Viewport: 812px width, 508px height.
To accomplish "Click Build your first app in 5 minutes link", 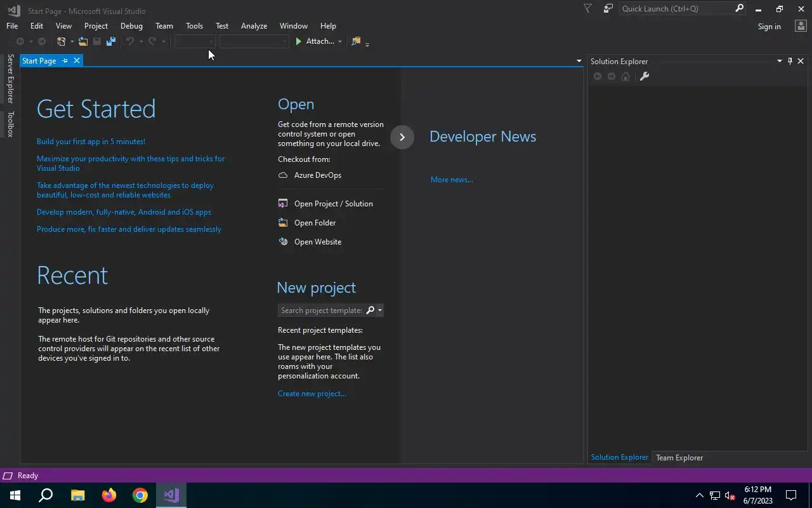I will [x=91, y=142].
